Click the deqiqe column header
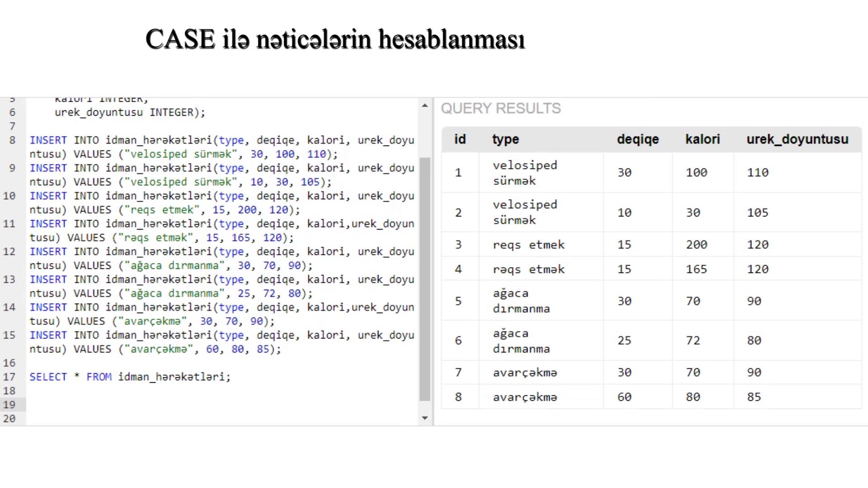The height and width of the screenshot is (488, 868). click(638, 139)
